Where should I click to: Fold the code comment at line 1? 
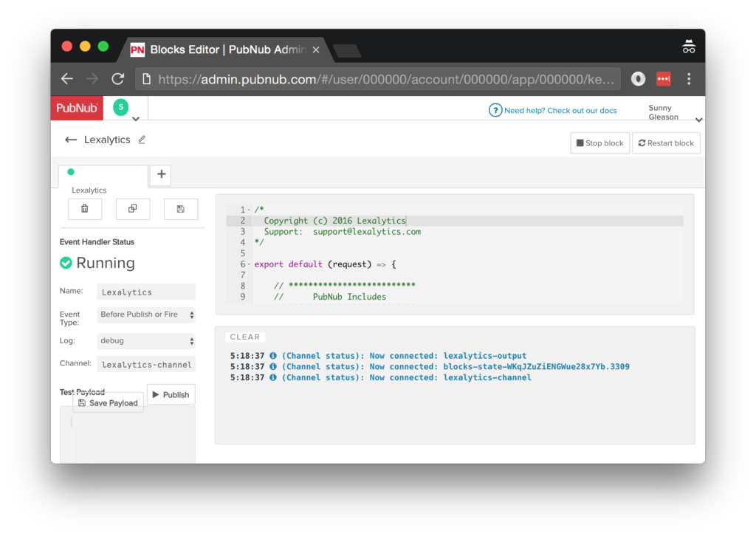tap(249, 210)
